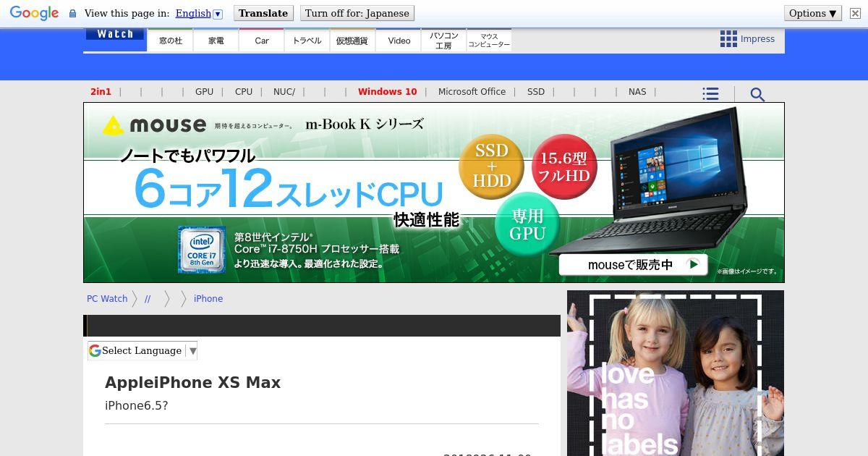Click the love has no labels ad

pyautogui.click(x=676, y=373)
